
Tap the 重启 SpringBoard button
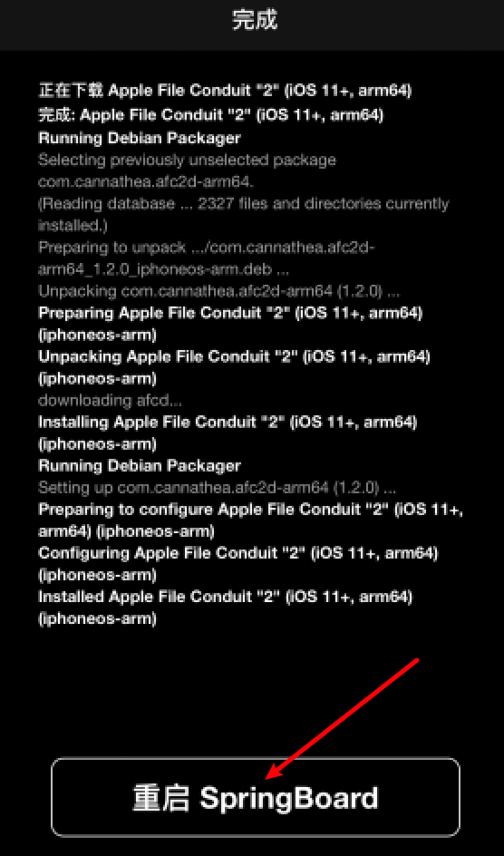click(256, 797)
